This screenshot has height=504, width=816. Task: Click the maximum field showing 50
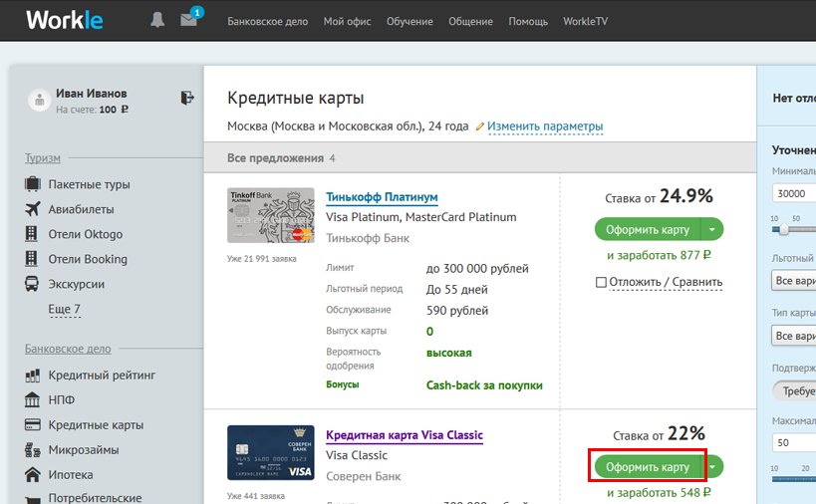pyautogui.click(x=793, y=442)
